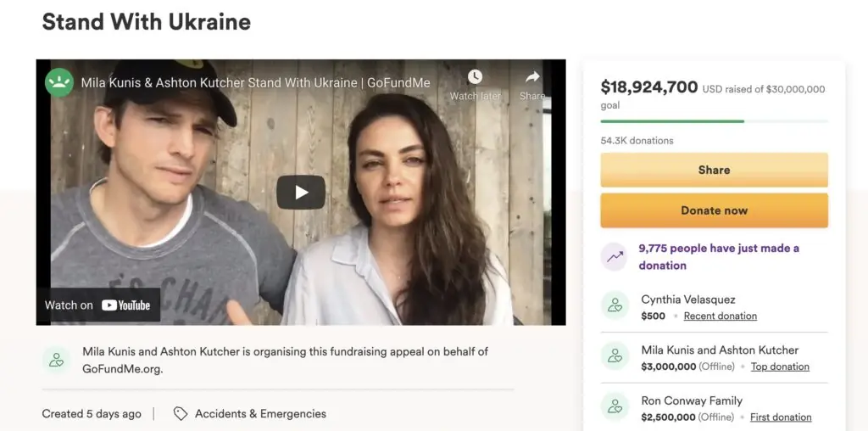Click the organiser avatar icon below video
Image resolution: width=868 pixels, height=431 pixels.
point(57,360)
